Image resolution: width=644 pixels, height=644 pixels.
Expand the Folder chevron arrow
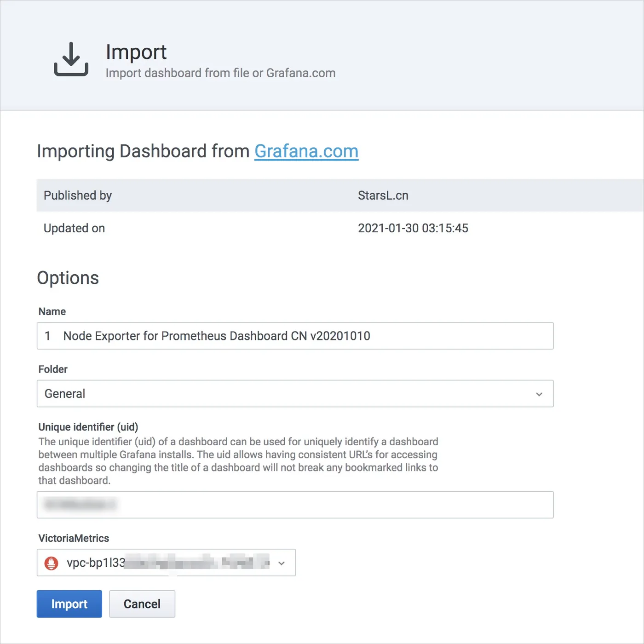coord(539,394)
